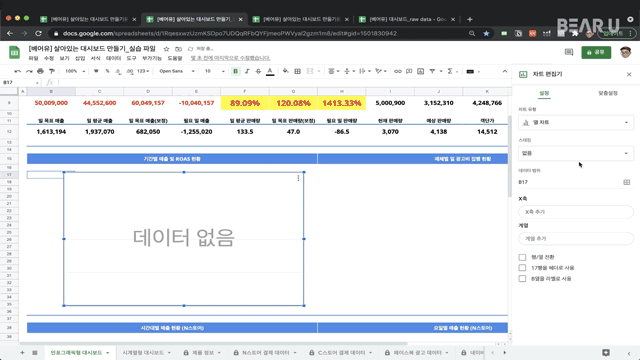Collapse the toolbar with the up chevron
This screenshot has height=360, width=640.
[504, 71]
